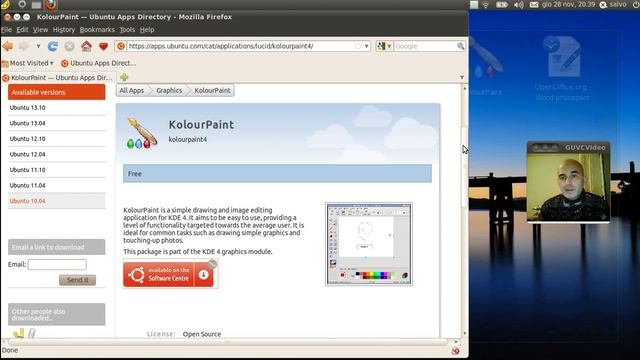Select Ubuntu 12.10 version
This screenshot has height=360, width=640.
pos(56,139)
